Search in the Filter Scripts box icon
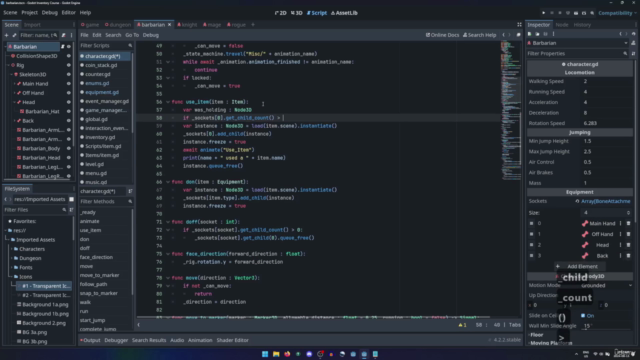 click(x=130, y=45)
